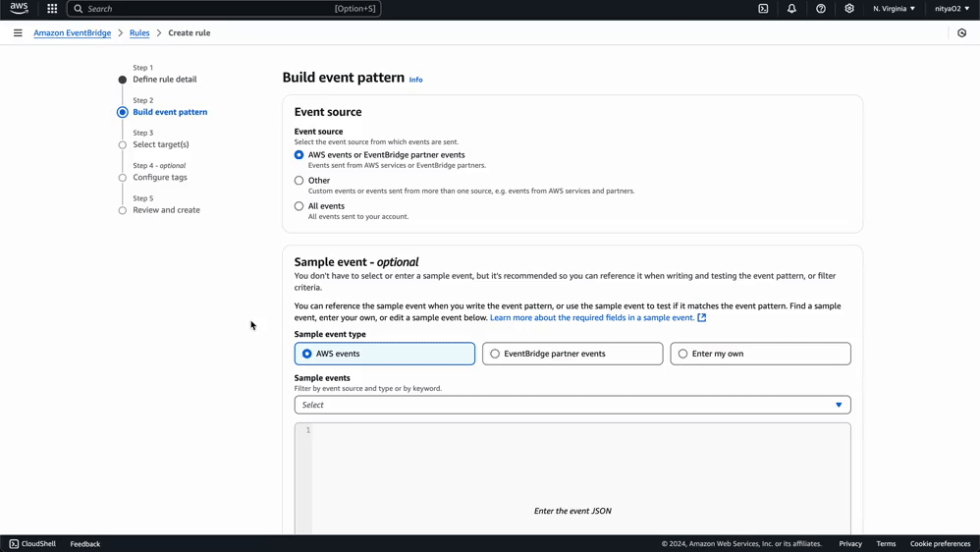Go to Step 1 Define rule detail
Screen dimensions: 980x552
[x=164, y=80]
